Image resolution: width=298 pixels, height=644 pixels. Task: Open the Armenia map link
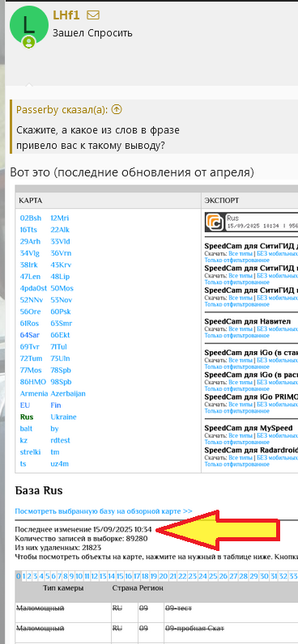click(x=34, y=393)
